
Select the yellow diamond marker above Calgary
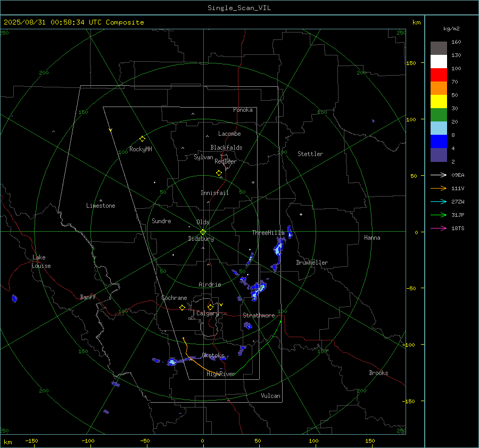pyautogui.click(x=210, y=307)
